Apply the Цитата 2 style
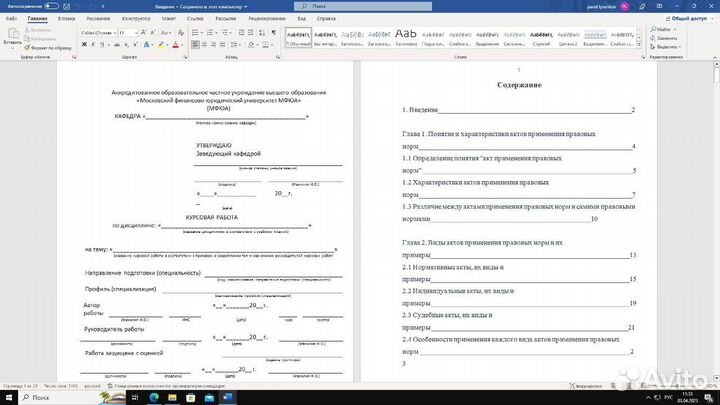 [568, 37]
